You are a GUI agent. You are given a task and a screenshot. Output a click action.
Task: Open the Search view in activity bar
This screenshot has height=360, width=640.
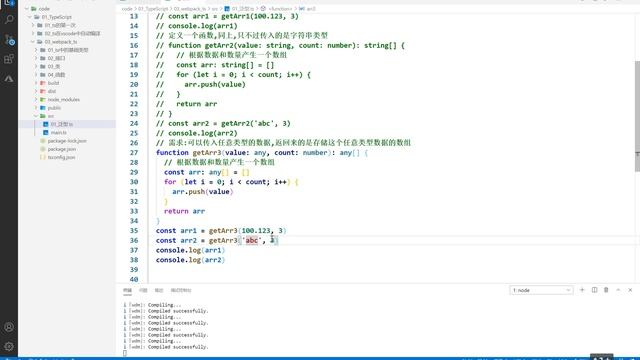click(9, 19)
